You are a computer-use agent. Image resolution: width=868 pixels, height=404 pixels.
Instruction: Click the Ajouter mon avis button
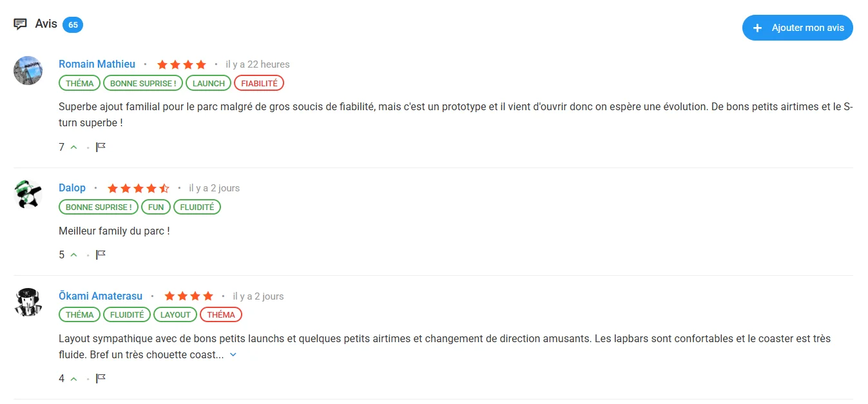pyautogui.click(x=797, y=28)
